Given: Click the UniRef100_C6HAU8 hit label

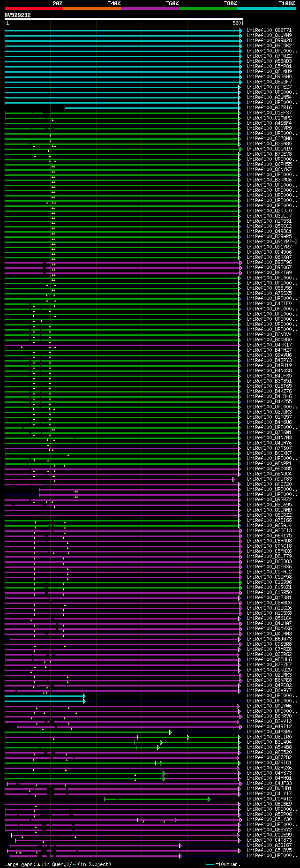Looking at the screenshot, I should (269, 541).
